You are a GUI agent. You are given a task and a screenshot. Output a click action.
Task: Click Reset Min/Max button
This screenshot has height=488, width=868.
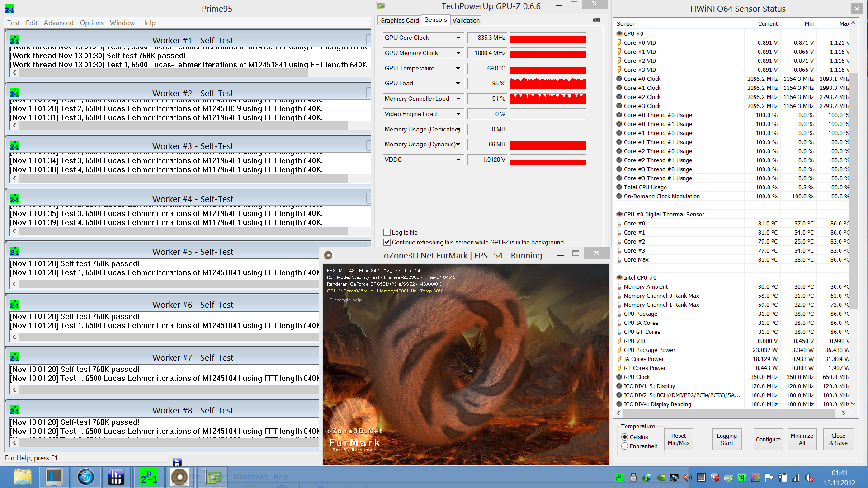(x=678, y=439)
